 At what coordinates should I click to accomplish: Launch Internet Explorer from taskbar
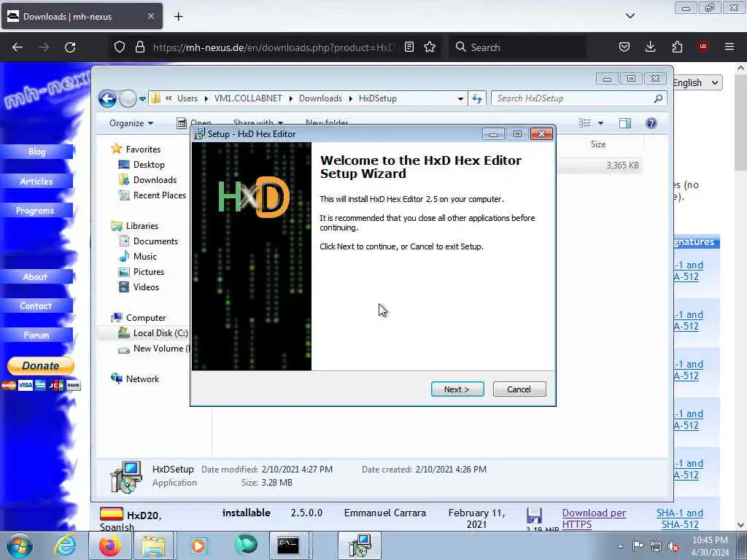click(65, 545)
